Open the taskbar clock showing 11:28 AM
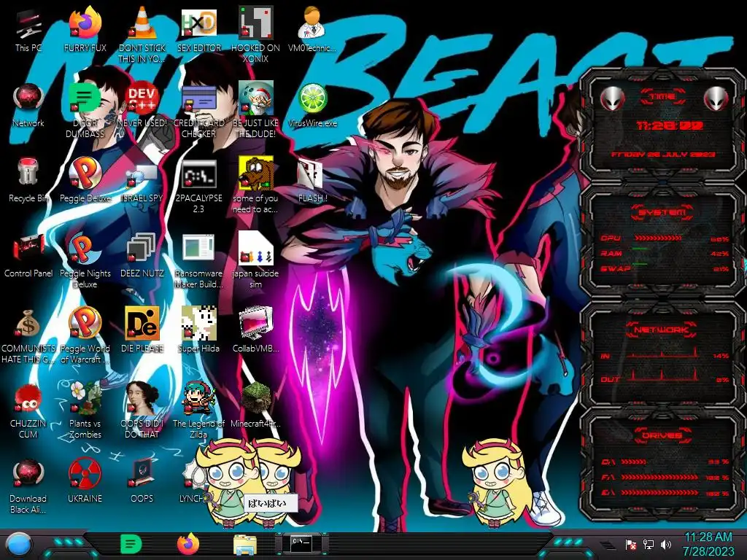Viewport: 747px width, 560px height. pyautogui.click(x=708, y=544)
